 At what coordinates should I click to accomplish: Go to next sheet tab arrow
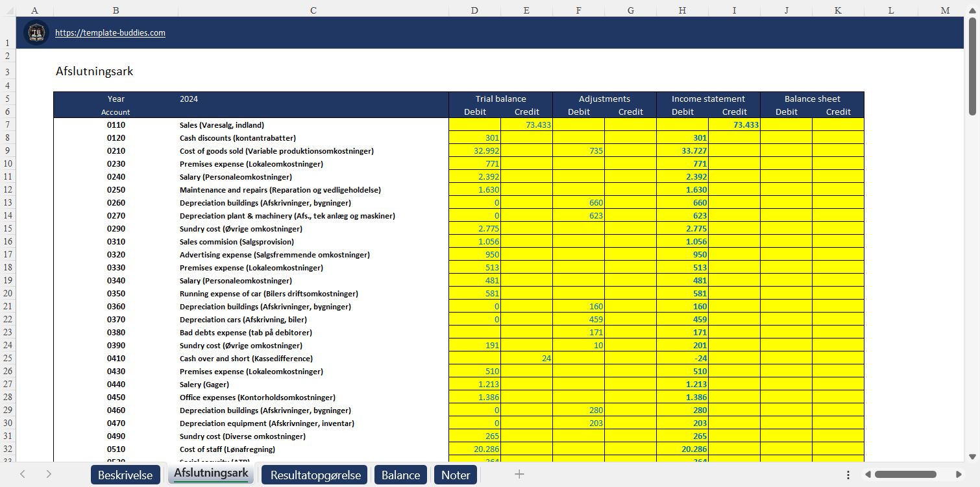(x=49, y=475)
